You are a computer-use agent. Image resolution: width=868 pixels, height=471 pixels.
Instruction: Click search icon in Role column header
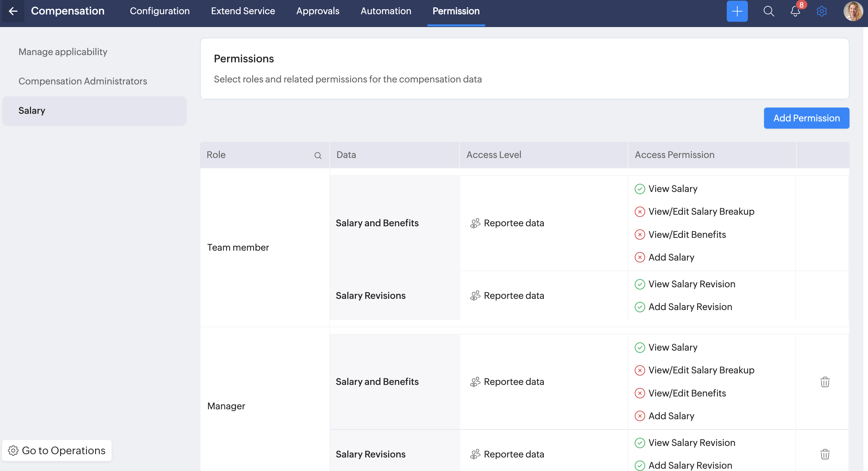318,155
